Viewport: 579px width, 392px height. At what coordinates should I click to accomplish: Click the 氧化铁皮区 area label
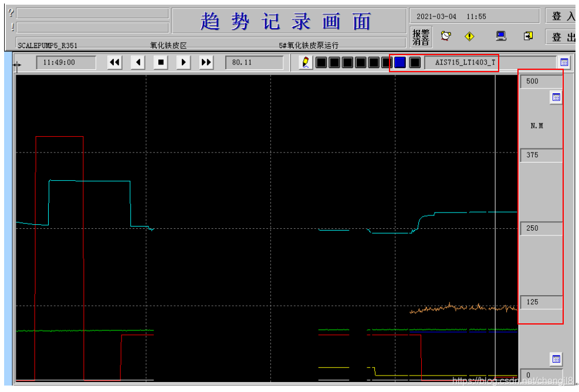click(168, 45)
